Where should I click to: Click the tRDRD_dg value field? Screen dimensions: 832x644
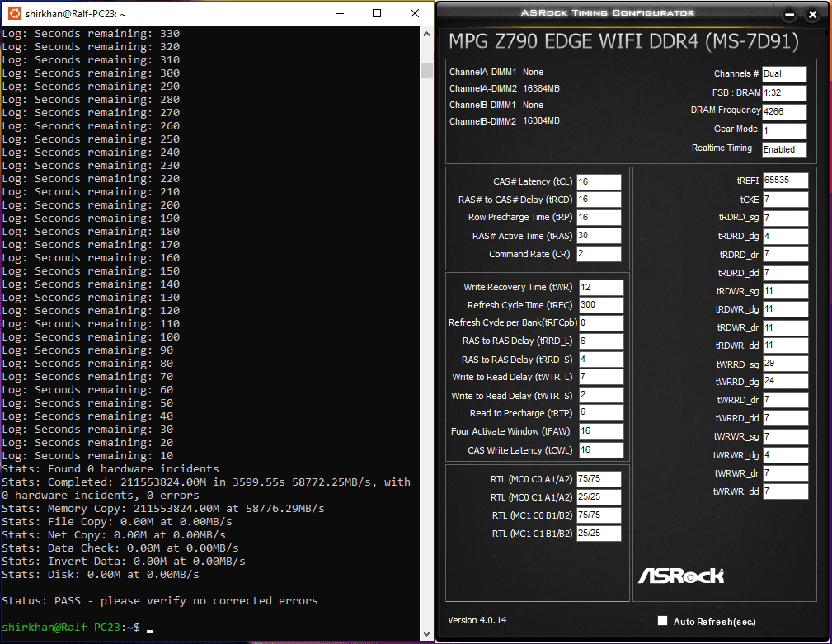pos(786,236)
